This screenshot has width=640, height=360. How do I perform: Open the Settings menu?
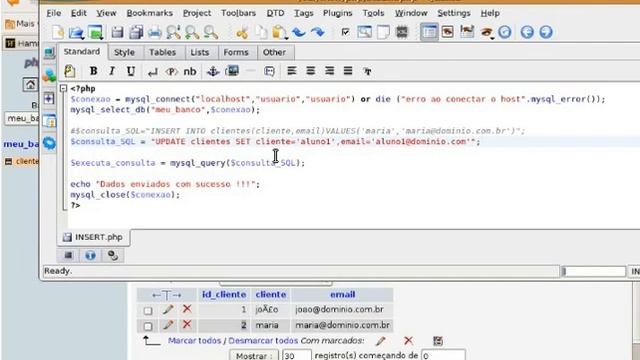[454, 13]
